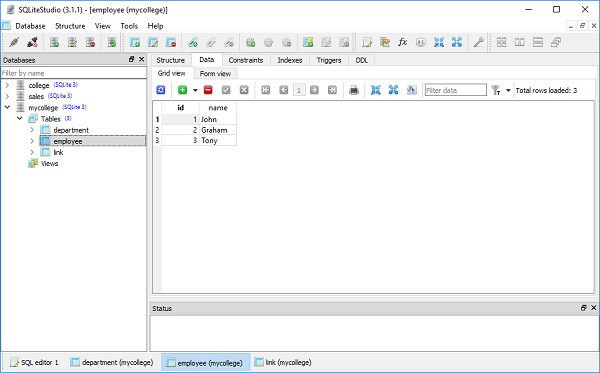Expand the college database node
600x373 pixels.
(7, 85)
